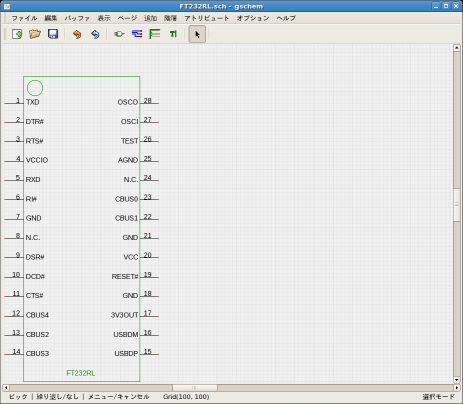
Task: Select the TXD pin label
Action: pos(33,102)
